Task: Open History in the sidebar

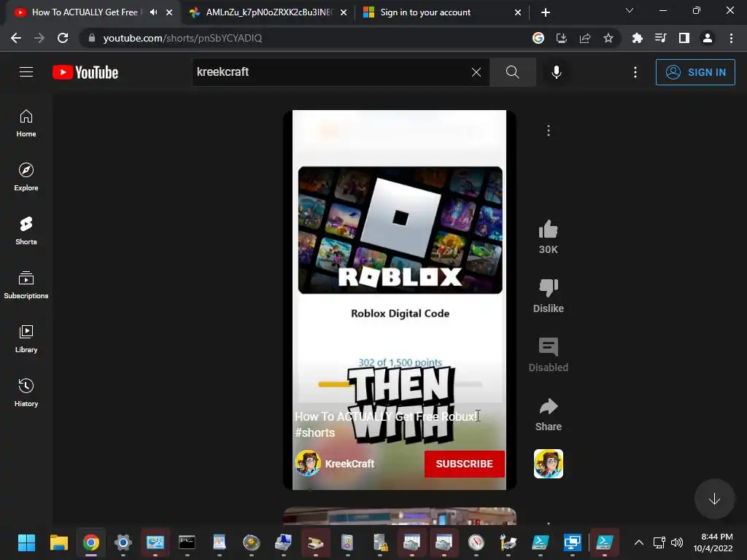Action: pos(26,392)
